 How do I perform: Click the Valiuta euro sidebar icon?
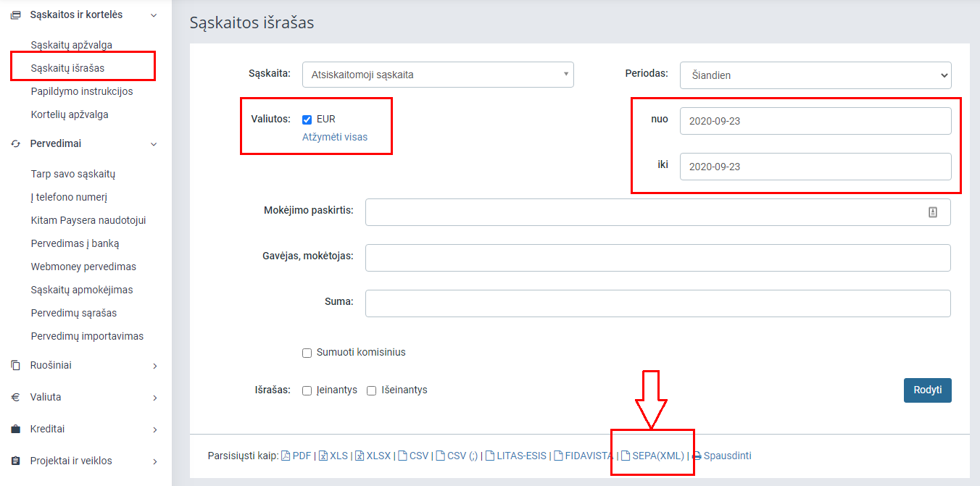[x=15, y=397]
